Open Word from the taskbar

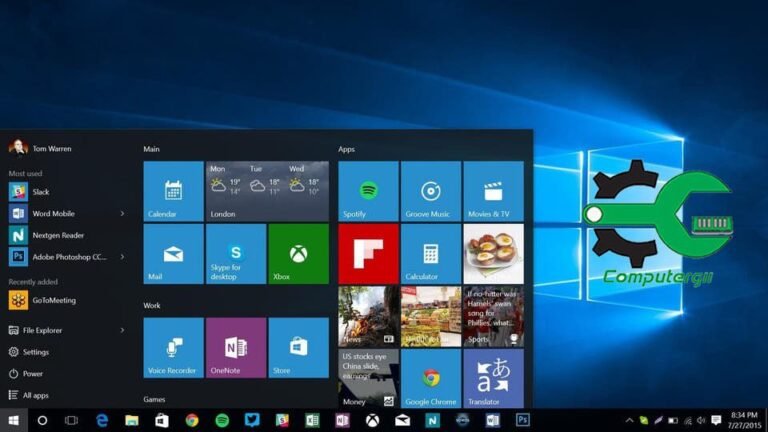pyautogui.click(x=493, y=420)
